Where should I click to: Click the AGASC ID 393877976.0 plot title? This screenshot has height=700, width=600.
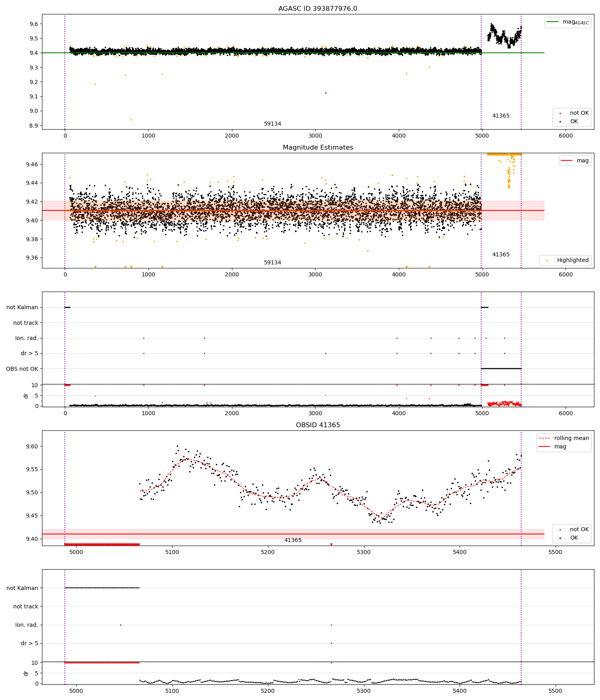[x=318, y=8]
